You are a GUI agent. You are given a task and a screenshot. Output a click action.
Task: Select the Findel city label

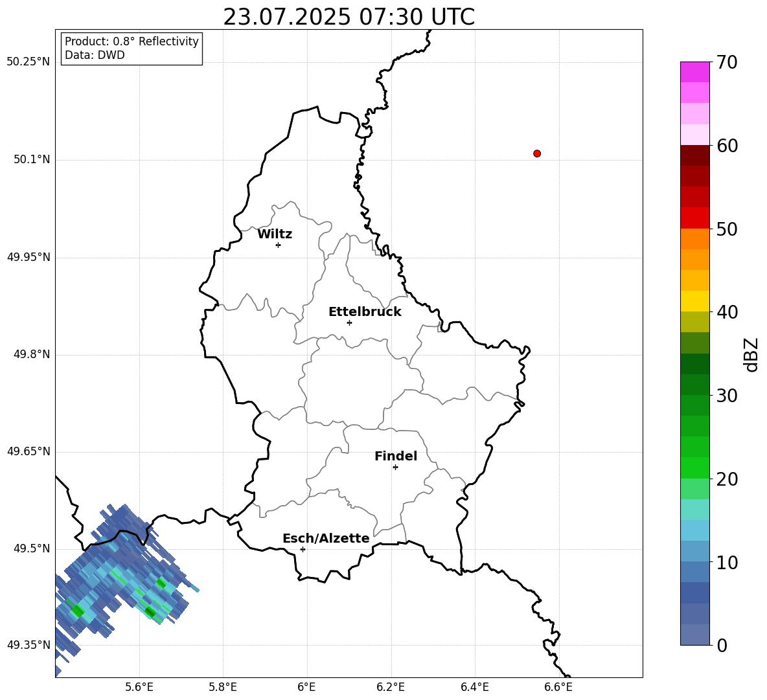click(396, 456)
